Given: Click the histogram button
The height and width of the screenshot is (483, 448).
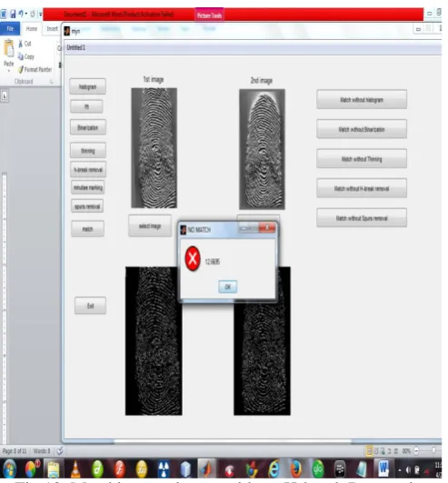Looking at the screenshot, I should point(88,86).
